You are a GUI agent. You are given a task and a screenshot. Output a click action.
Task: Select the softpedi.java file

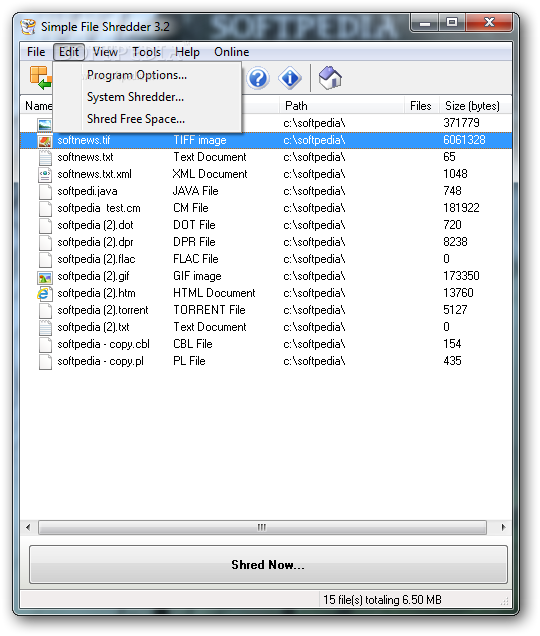tap(87, 191)
